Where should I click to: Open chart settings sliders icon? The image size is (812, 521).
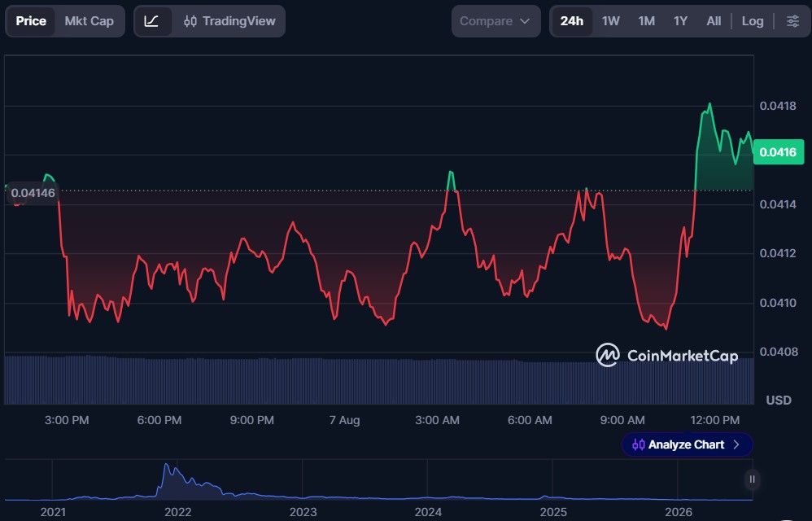pos(792,21)
